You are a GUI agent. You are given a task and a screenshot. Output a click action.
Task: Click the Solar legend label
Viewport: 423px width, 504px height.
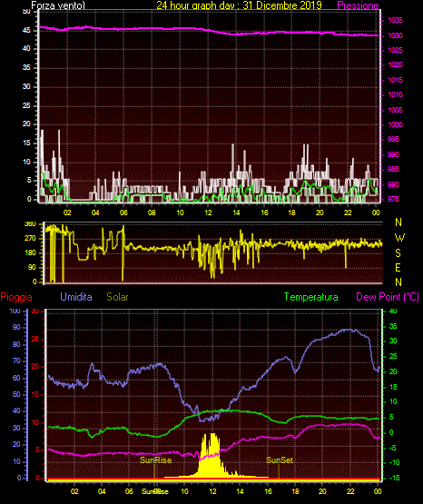pyautogui.click(x=117, y=297)
